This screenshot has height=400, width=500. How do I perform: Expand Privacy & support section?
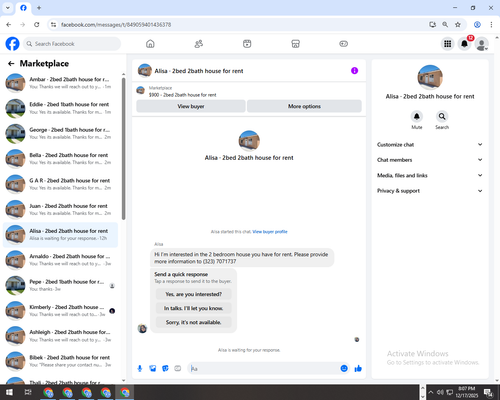click(430, 191)
